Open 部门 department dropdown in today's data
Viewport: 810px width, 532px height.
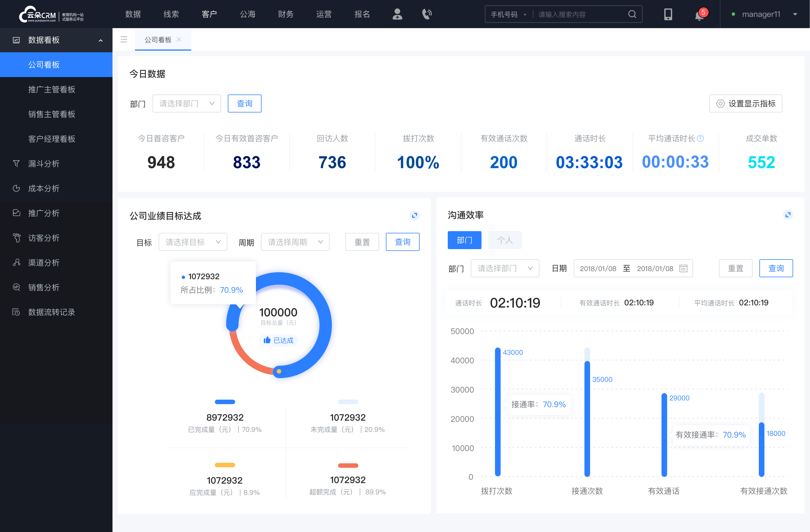[185, 103]
